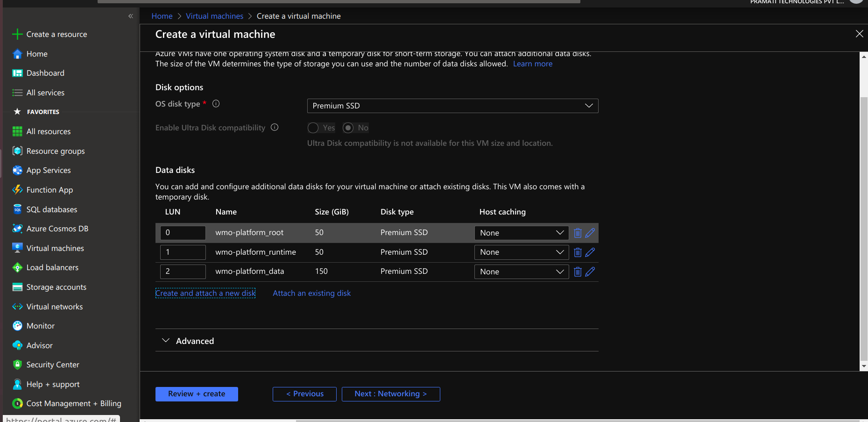868x422 pixels.
Task: Go to Resource groups in sidebar
Action: point(56,151)
